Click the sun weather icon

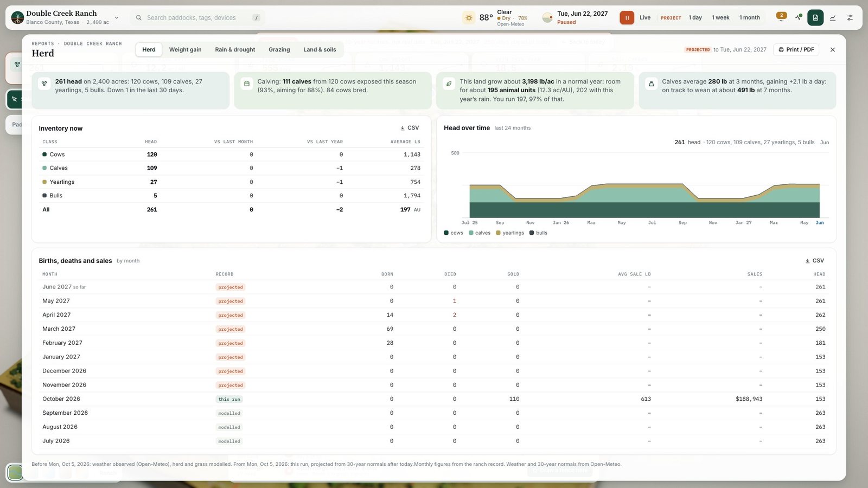[469, 17]
